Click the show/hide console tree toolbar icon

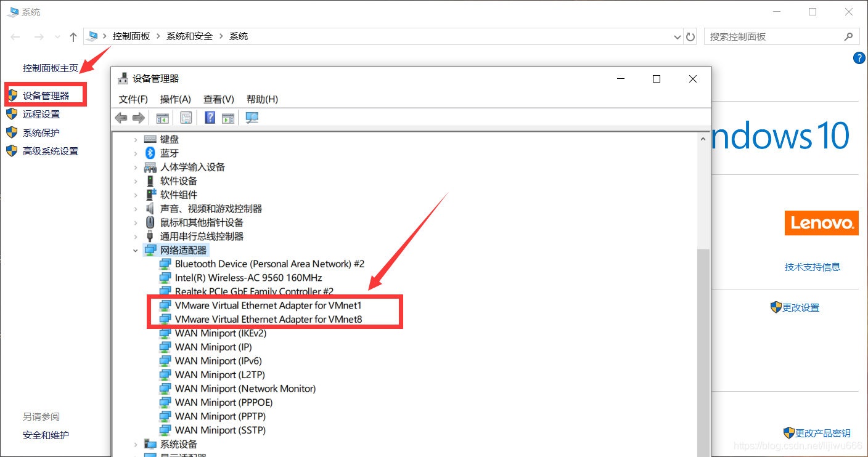[x=162, y=118]
